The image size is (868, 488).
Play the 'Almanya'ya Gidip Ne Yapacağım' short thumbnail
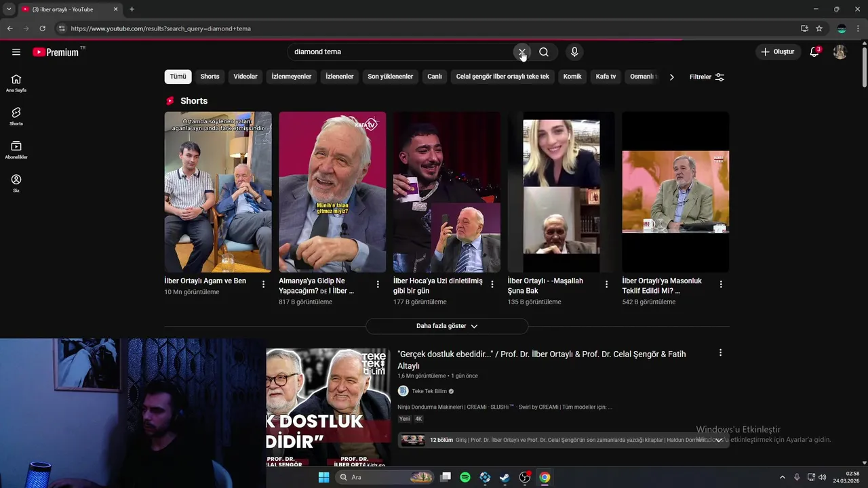pyautogui.click(x=332, y=192)
